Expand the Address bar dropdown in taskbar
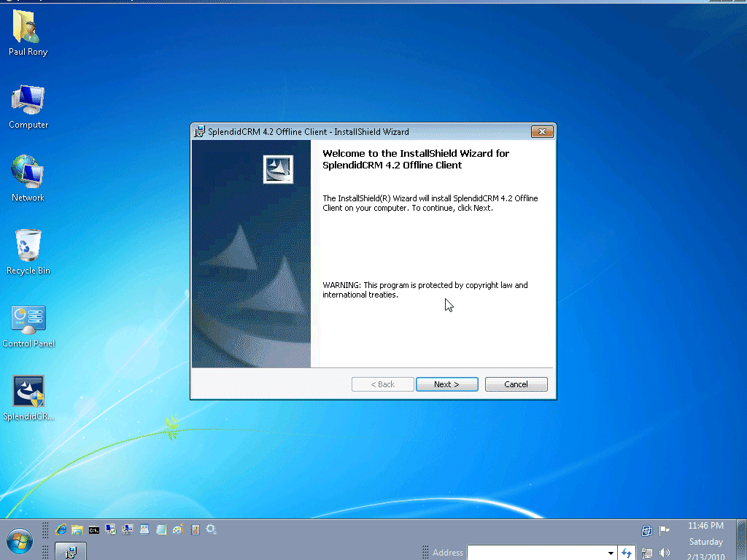This screenshot has width=747, height=560. (x=611, y=553)
